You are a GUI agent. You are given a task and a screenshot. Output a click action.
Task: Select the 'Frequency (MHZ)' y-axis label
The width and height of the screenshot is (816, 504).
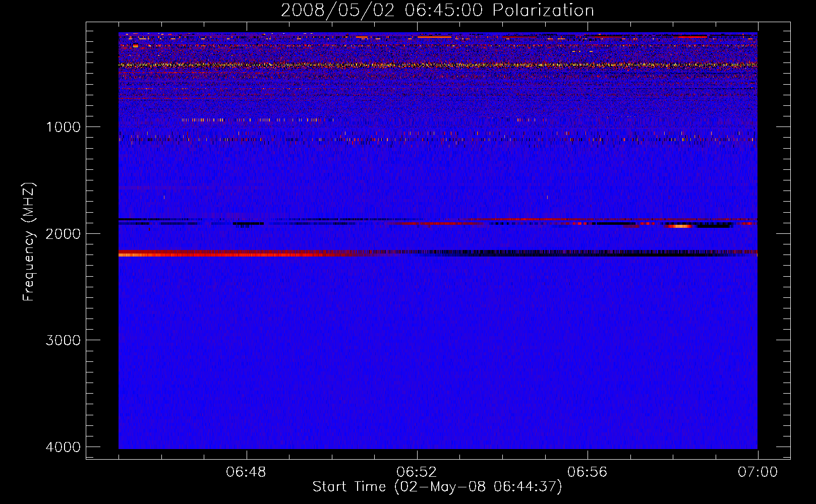pyautogui.click(x=29, y=242)
